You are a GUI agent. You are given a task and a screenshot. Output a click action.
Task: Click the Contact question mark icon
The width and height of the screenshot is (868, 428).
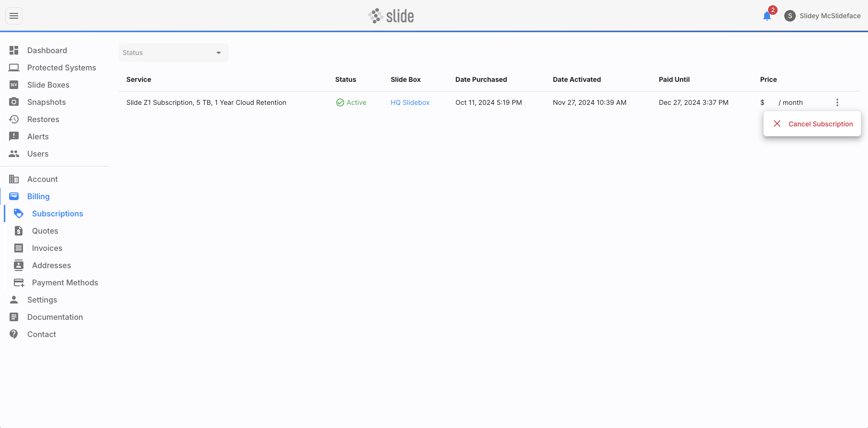[x=14, y=334]
